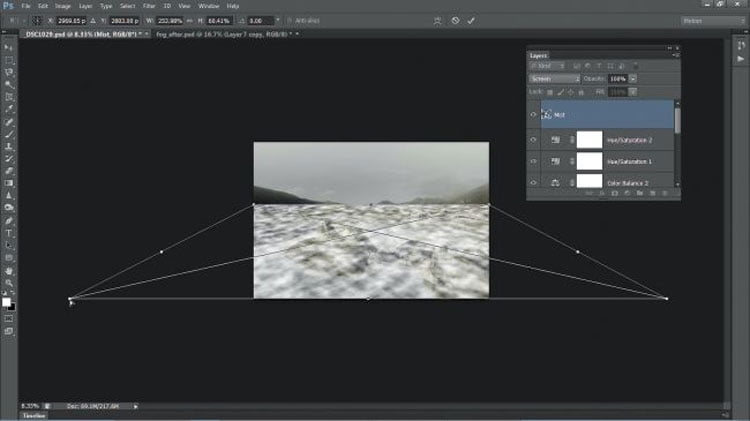The width and height of the screenshot is (750, 421).
Task: Open the layer Kind filter dropdown
Action: 548,66
